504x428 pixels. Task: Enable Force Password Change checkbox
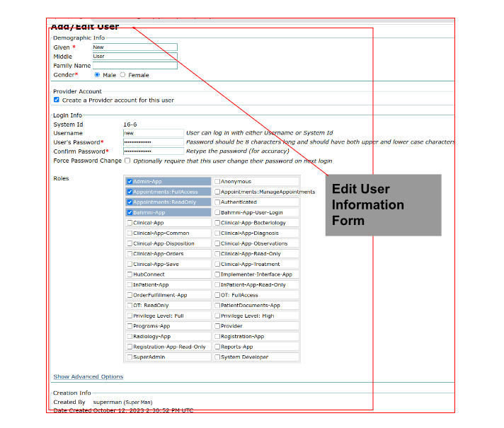[127, 161]
